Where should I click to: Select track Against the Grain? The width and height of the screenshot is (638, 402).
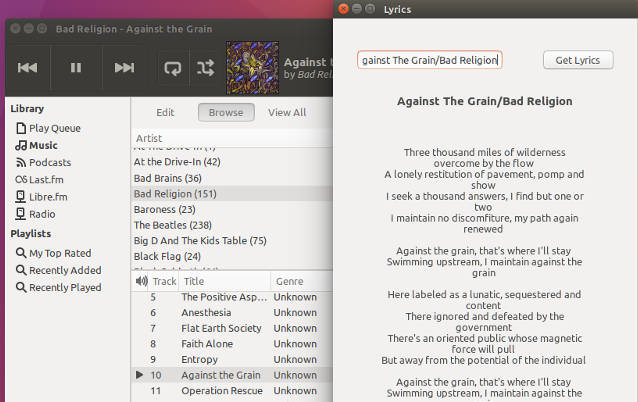(232, 375)
